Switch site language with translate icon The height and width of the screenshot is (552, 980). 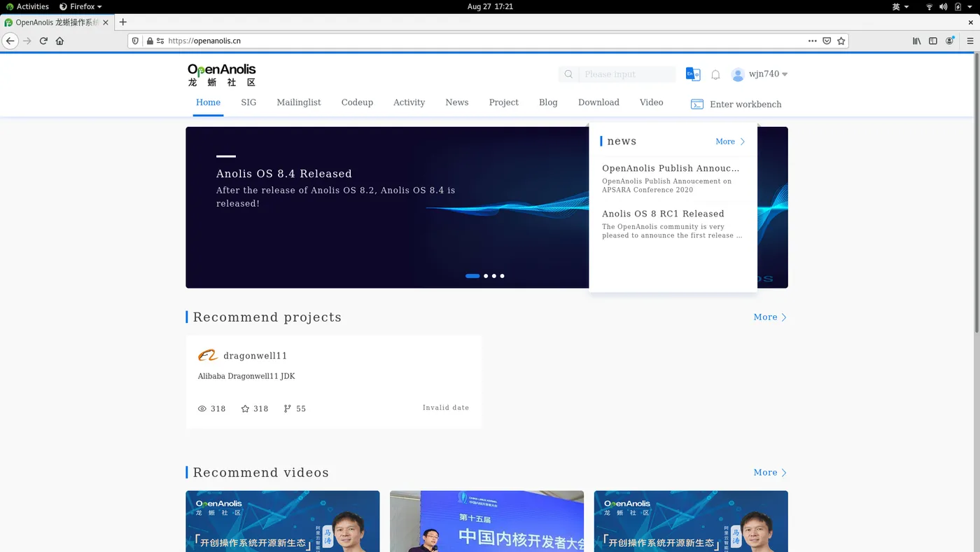tap(693, 74)
